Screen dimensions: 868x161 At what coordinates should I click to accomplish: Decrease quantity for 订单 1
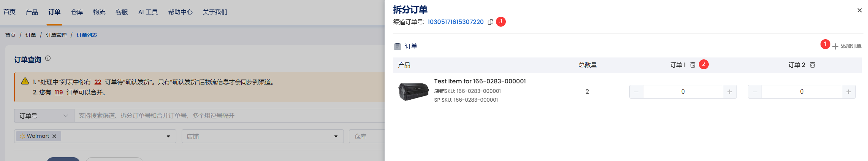pos(636,92)
